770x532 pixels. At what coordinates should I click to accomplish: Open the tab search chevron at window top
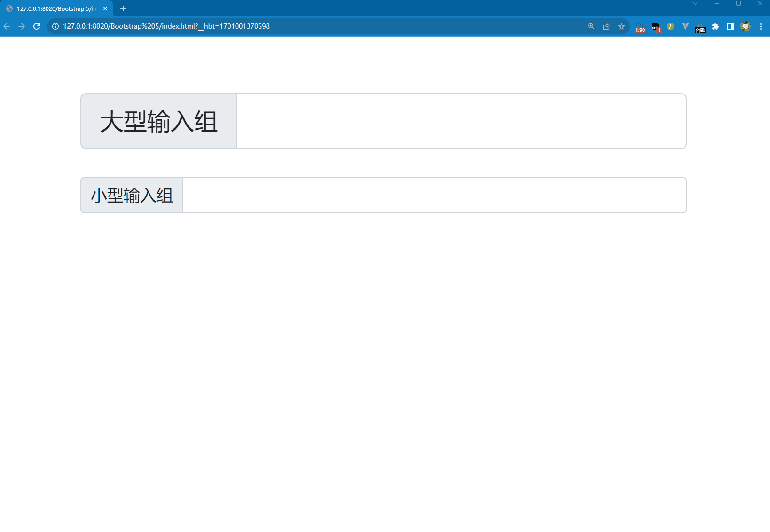[x=695, y=4]
